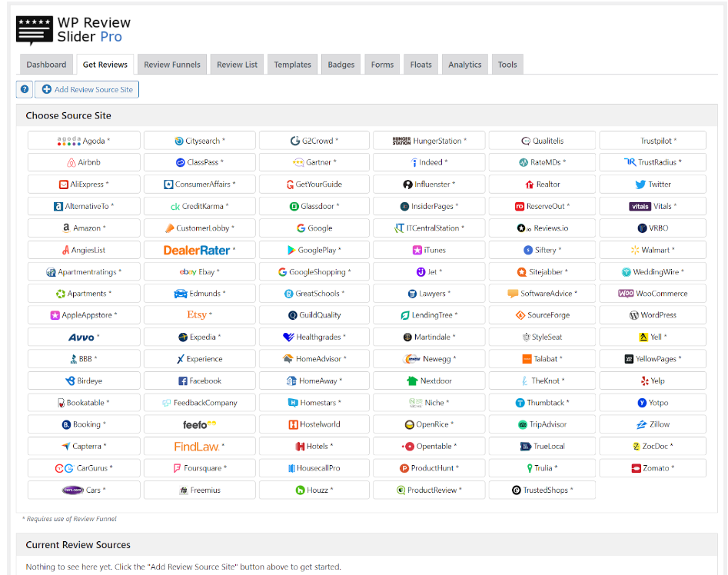Open the Floats tab

(x=421, y=65)
